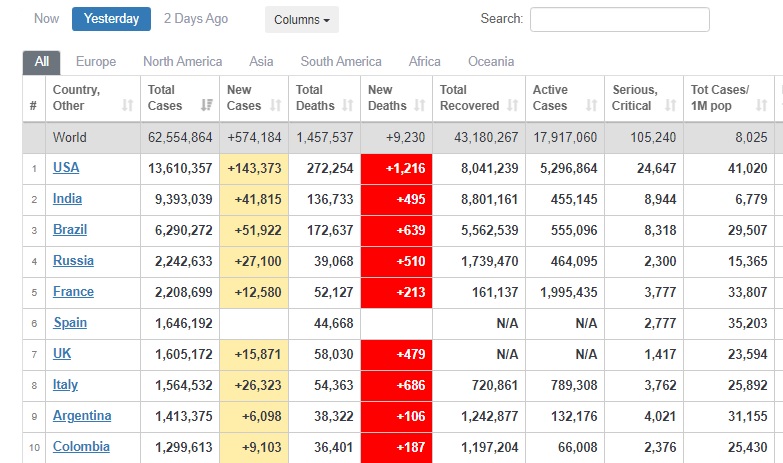This screenshot has width=783, height=463.
Task: Click Active Cases sort icon
Action: (592, 105)
